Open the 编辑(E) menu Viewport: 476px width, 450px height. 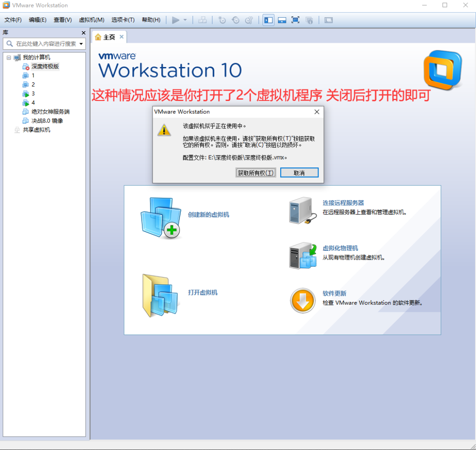tap(38, 20)
